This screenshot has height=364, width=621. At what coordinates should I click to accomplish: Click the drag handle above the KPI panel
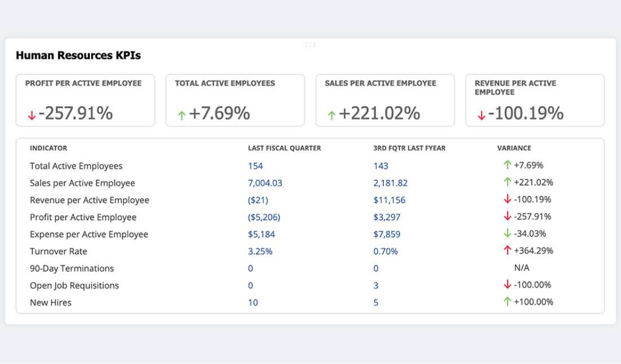pos(310,45)
